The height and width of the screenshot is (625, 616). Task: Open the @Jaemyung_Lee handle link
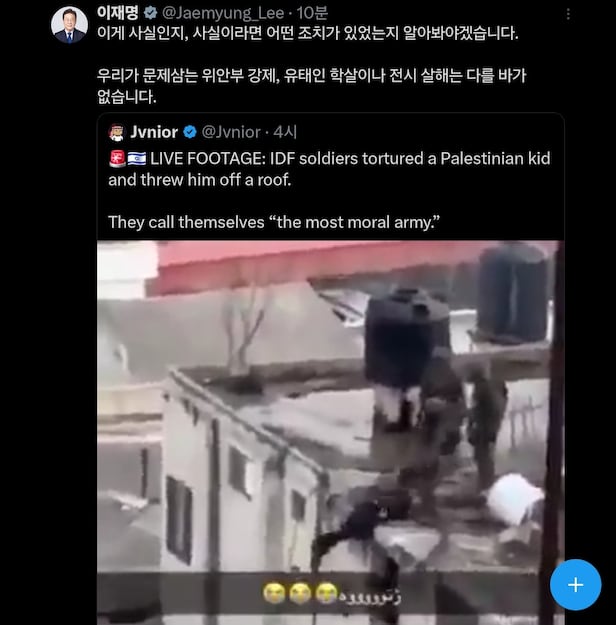pos(223,14)
